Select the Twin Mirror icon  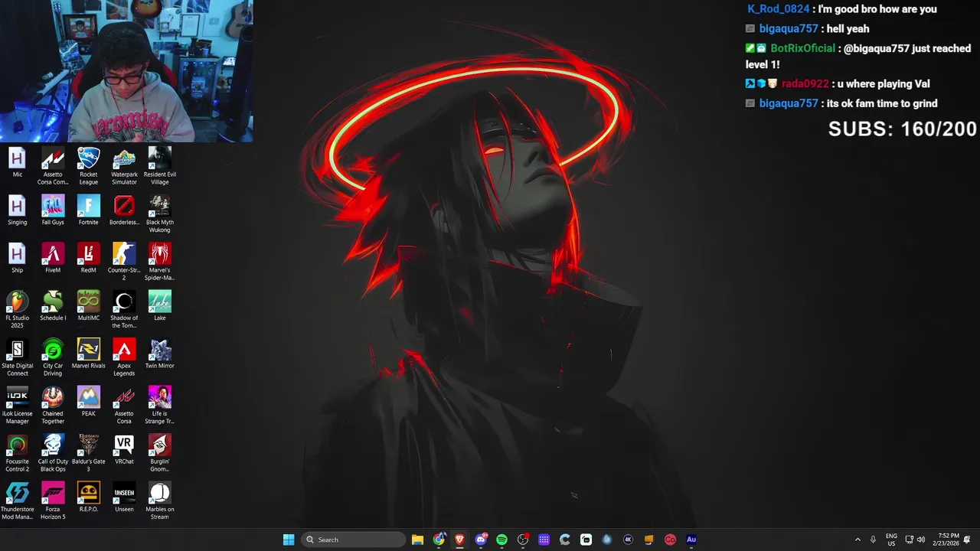point(159,354)
